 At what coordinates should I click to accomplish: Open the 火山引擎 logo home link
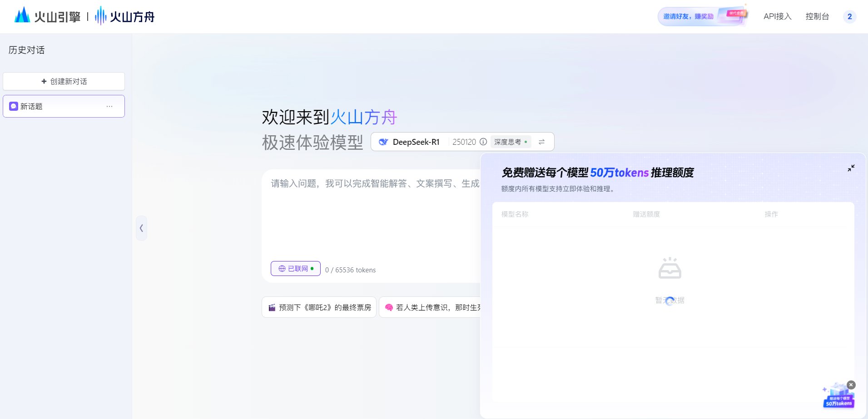pyautogui.click(x=47, y=16)
